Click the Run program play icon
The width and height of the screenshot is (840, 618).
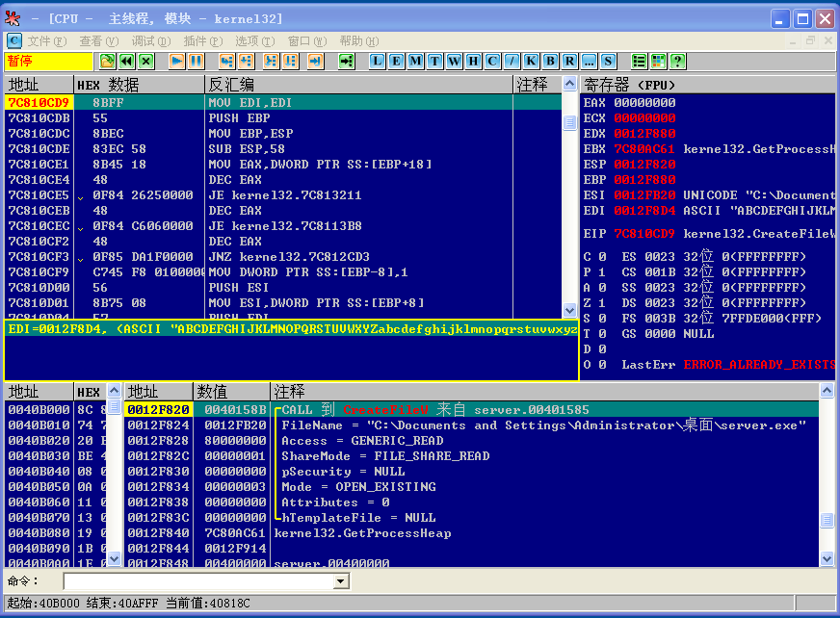tap(177, 61)
